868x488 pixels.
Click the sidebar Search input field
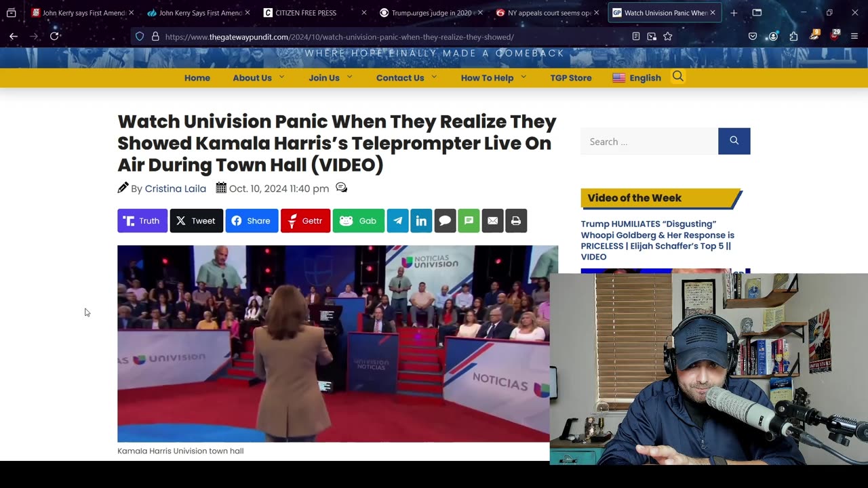click(x=650, y=141)
